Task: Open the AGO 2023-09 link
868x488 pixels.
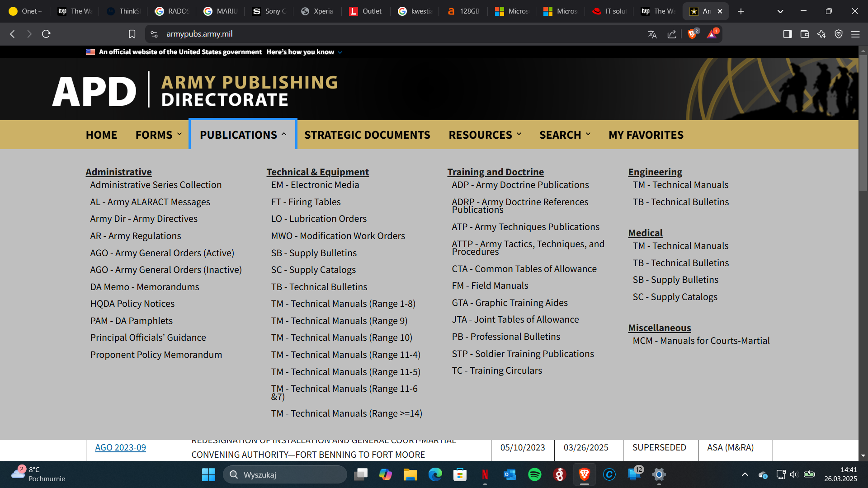Action: click(x=120, y=447)
